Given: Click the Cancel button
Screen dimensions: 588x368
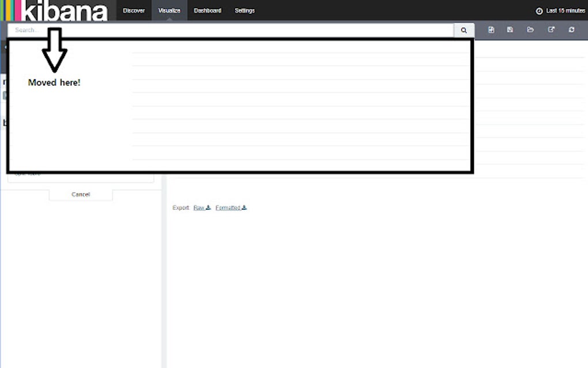Looking at the screenshot, I should 81,194.
